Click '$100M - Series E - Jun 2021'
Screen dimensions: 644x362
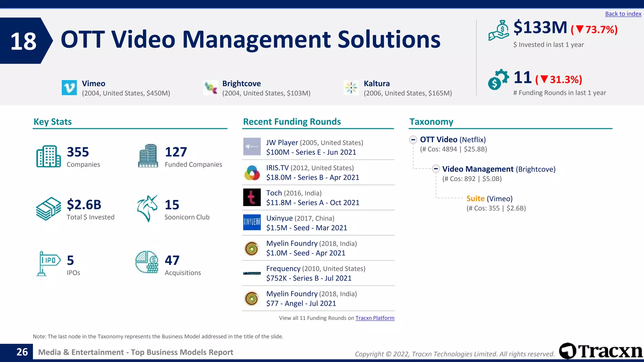[x=311, y=152]
